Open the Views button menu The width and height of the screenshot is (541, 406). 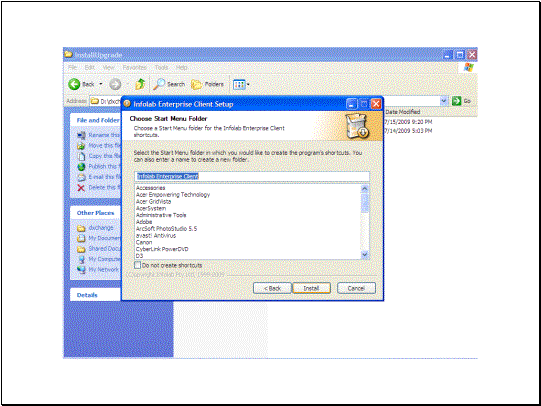click(241, 84)
